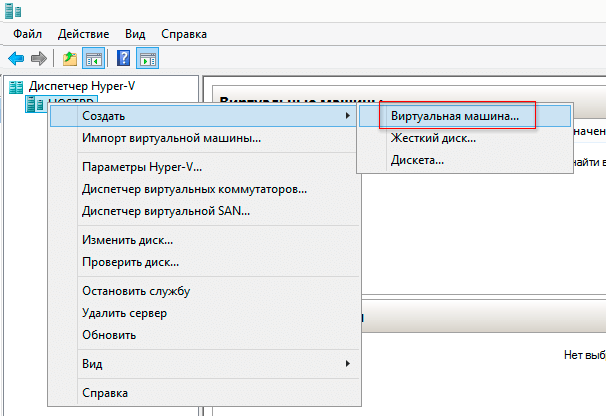Click the host server icon in tree
606x416 pixels.
point(35,104)
